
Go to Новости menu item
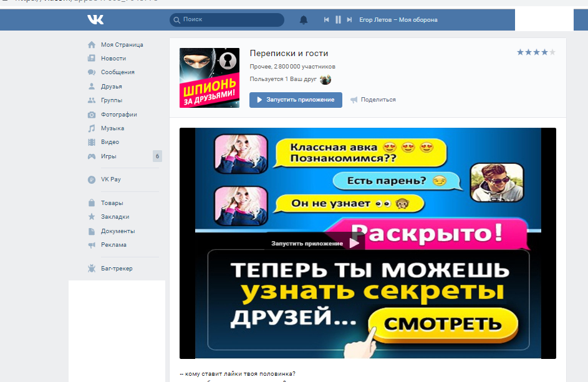tap(113, 59)
